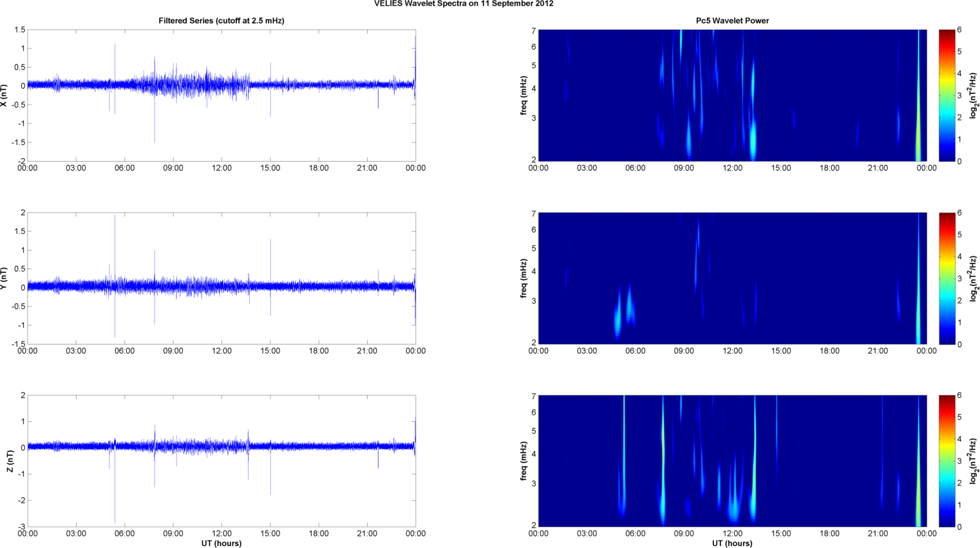Click the "-1.5" tick on the Y (nT) axis
The width and height of the screenshot is (980, 548).
[x=17, y=344]
